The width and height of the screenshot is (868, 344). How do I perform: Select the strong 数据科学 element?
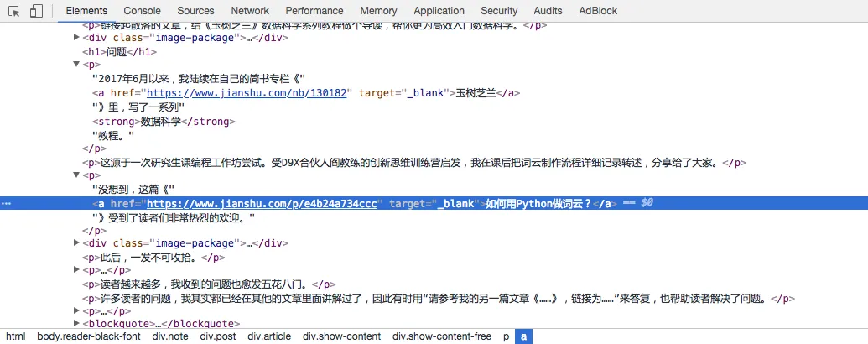coord(164,122)
